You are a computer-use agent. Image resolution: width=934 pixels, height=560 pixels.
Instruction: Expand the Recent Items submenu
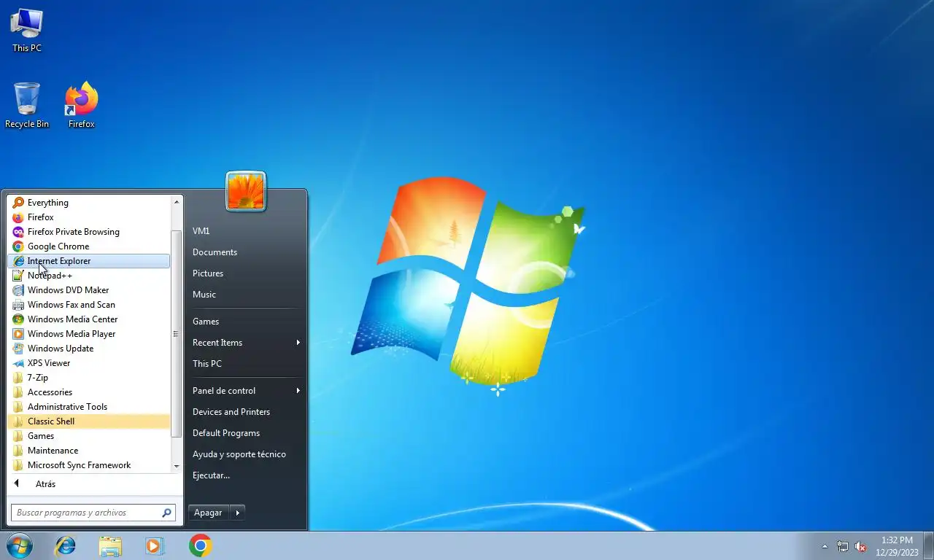[x=245, y=343]
